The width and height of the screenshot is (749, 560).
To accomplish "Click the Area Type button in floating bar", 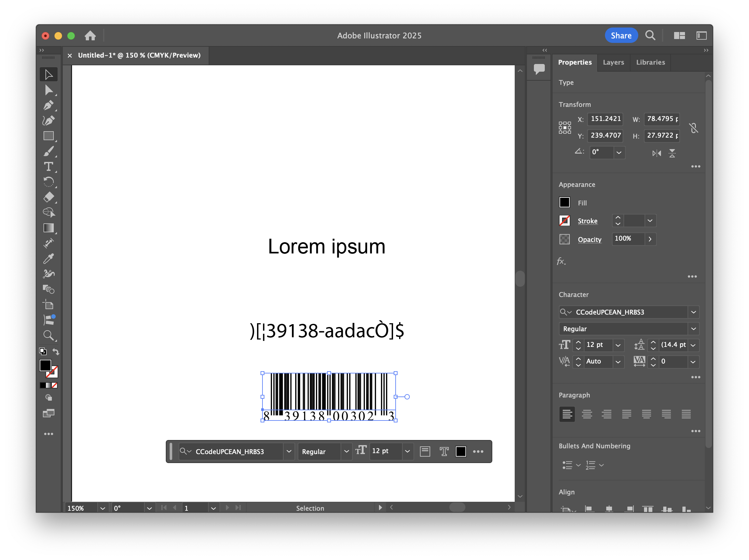I will pyautogui.click(x=425, y=451).
